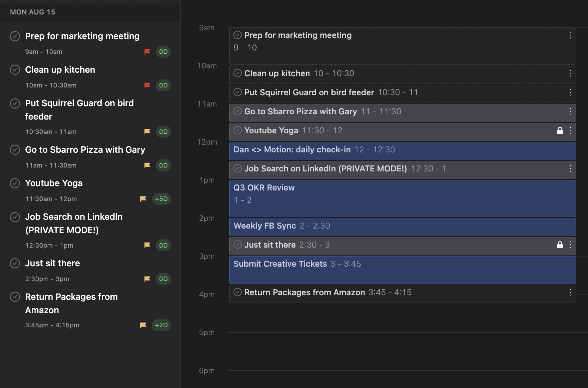This screenshot has width=588, height=388.
Task: Click the yellow flag icon beside Youtube Yoga
Action: (143, 199)
